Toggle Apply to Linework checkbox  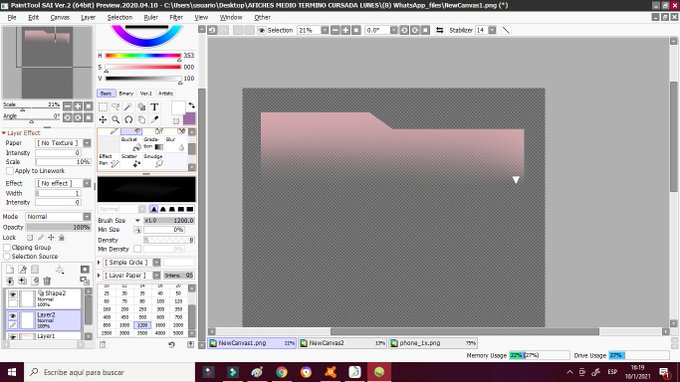[10, 171]
